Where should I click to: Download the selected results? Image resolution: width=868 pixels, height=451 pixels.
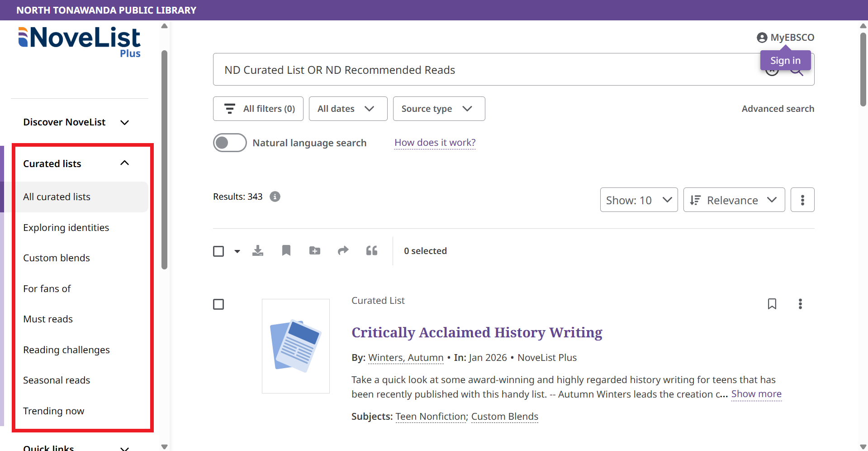tap(258, 251)
